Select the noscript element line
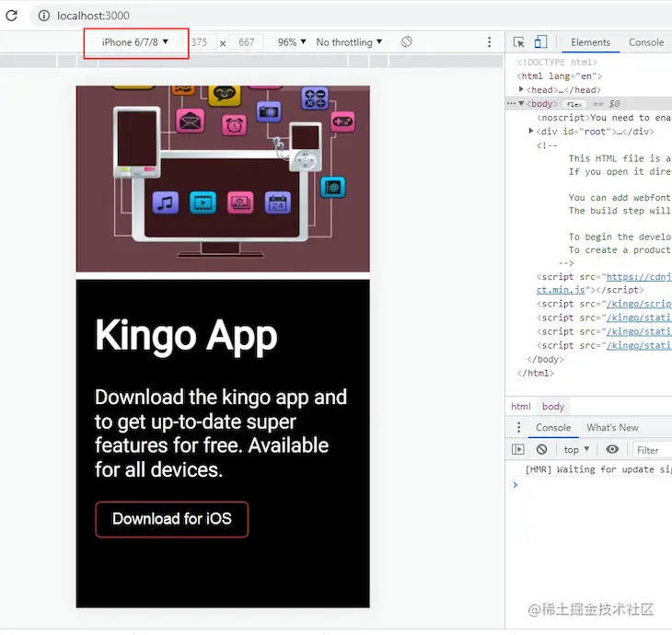 point(604,118)
